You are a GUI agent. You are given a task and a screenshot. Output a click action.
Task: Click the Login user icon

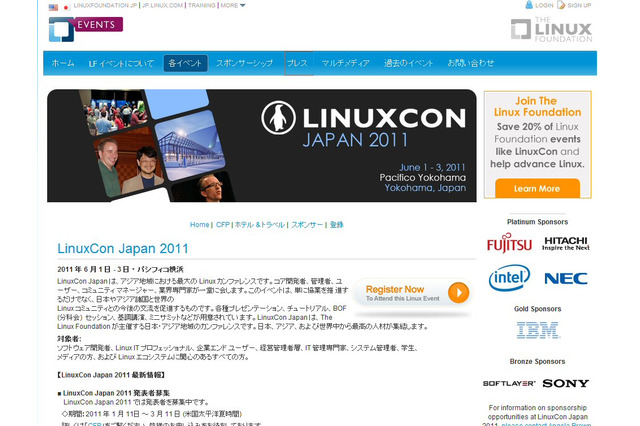(x=529, y=5)
